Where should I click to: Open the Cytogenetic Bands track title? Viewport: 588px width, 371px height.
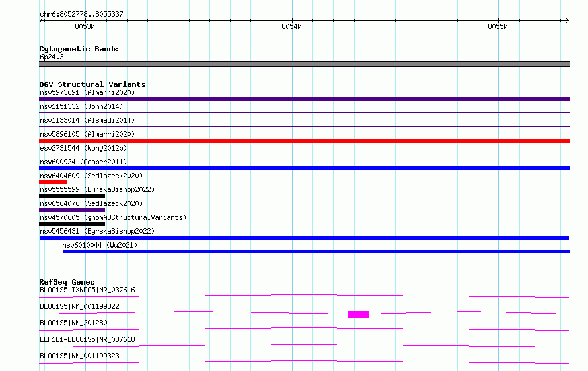tap(79, 49)
